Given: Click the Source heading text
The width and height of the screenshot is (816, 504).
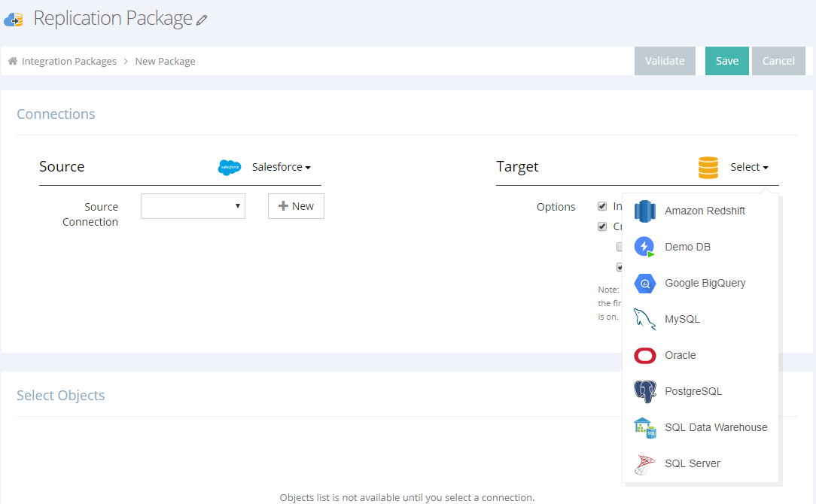Looking at the screenshot, I should tap(62, 166).
